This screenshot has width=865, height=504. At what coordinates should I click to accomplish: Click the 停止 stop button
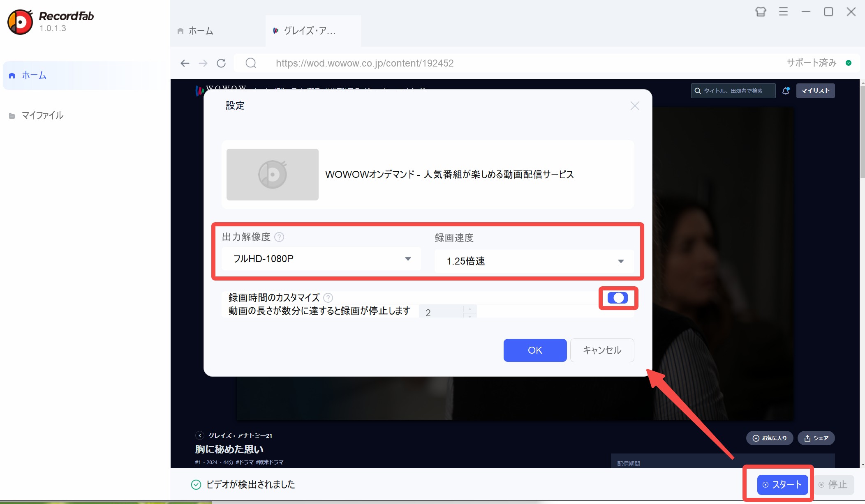(x=833, y=485)
